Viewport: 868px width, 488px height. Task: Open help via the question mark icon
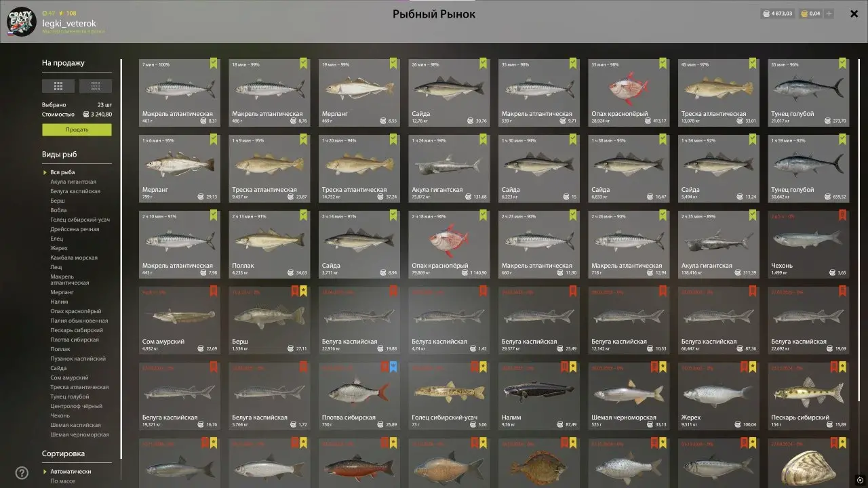[22, 473]
